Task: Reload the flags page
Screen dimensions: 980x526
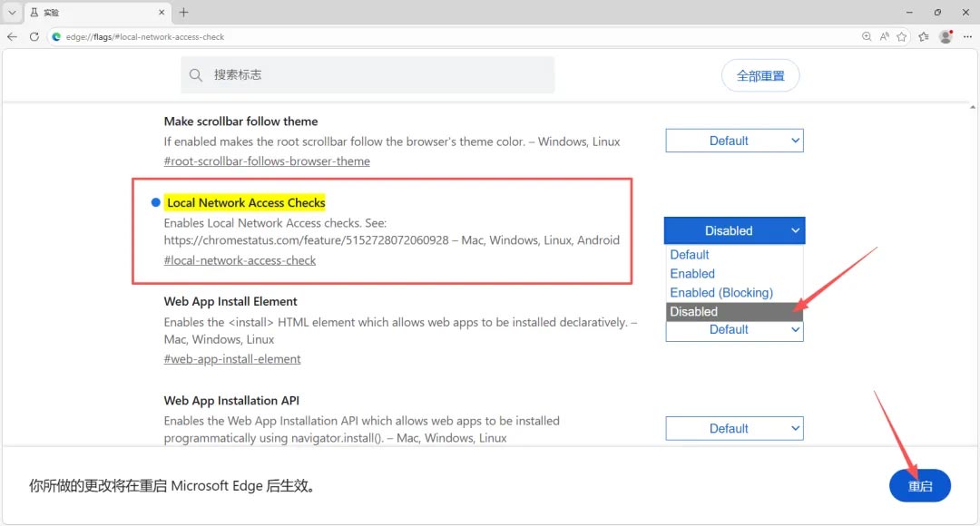Action: pos(34,37)
